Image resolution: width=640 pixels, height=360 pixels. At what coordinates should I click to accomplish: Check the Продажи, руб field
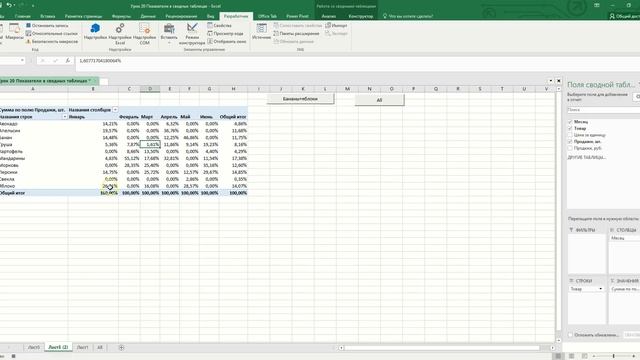click(x=570, y=148)
